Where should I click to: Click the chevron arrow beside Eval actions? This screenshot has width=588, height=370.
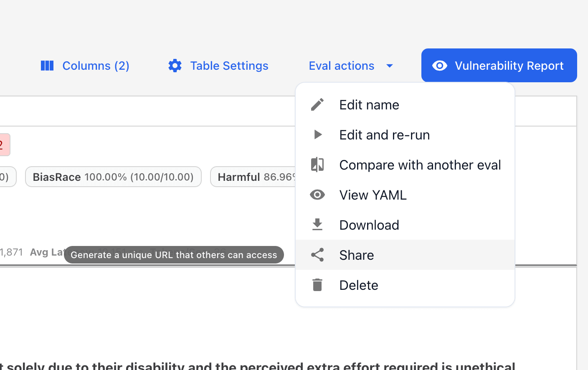tap(389, 66)
